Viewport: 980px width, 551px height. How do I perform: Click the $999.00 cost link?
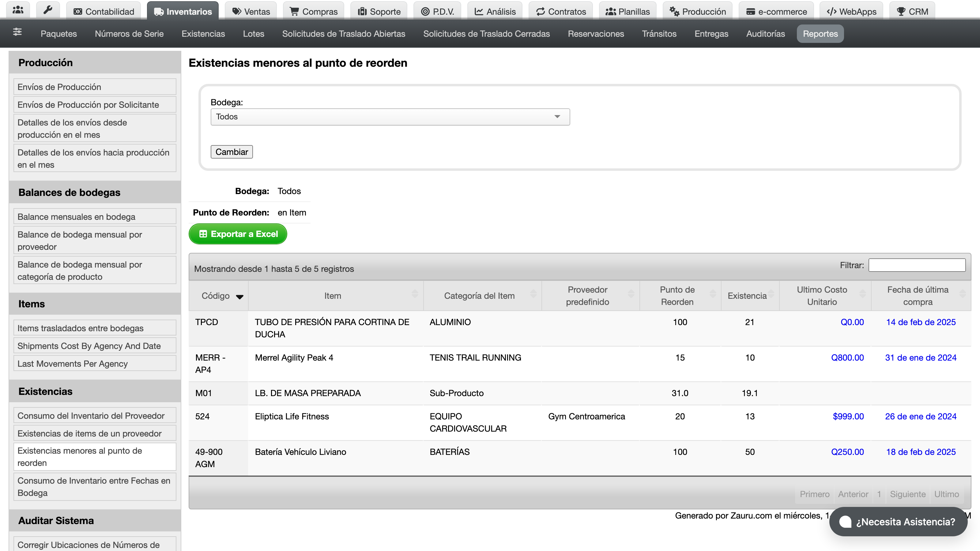[848, 416]
